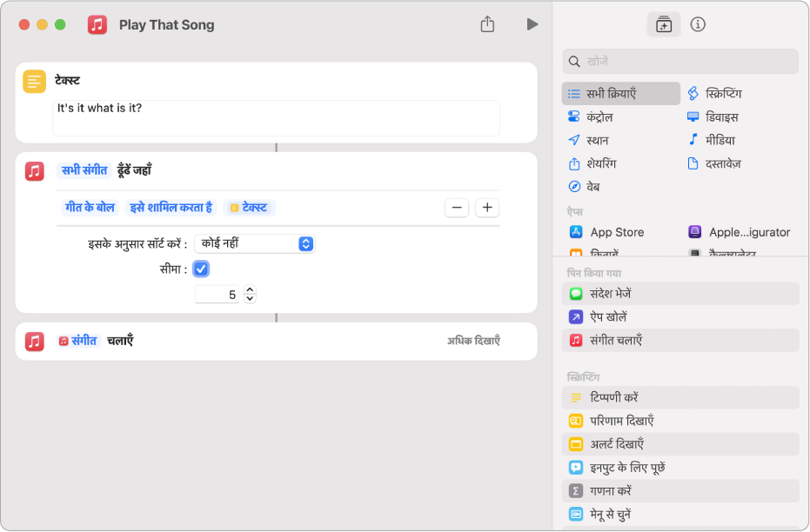Click the yellow टेक्स्ट action icon
The width and height of the screenshot is (810, 532).
tap(35, 82)
